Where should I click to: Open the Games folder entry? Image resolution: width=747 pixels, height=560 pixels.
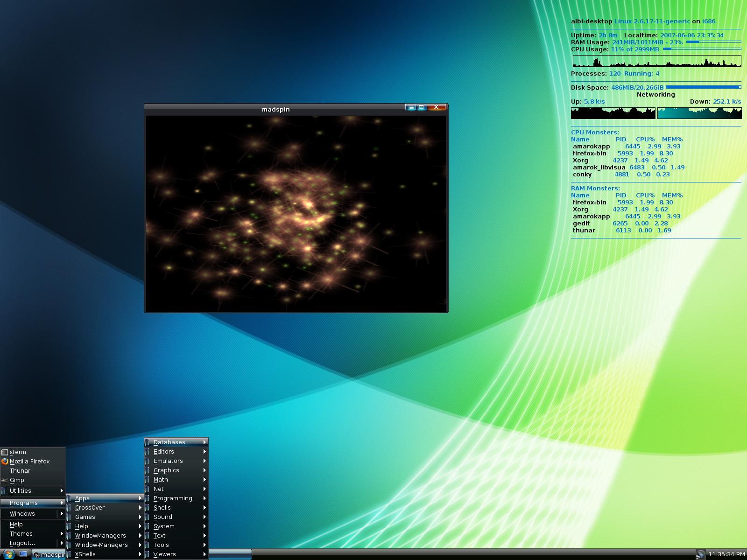(x=105, y=517)
